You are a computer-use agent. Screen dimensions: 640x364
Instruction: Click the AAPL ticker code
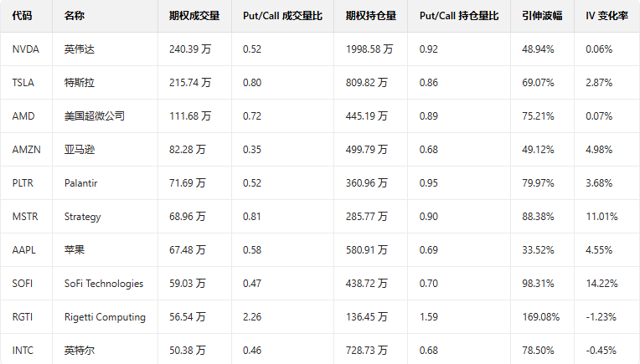click(x=25, y=250)
